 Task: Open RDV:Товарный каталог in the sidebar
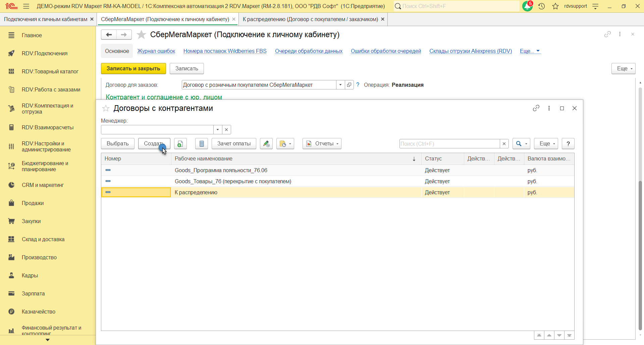point(50,71)
